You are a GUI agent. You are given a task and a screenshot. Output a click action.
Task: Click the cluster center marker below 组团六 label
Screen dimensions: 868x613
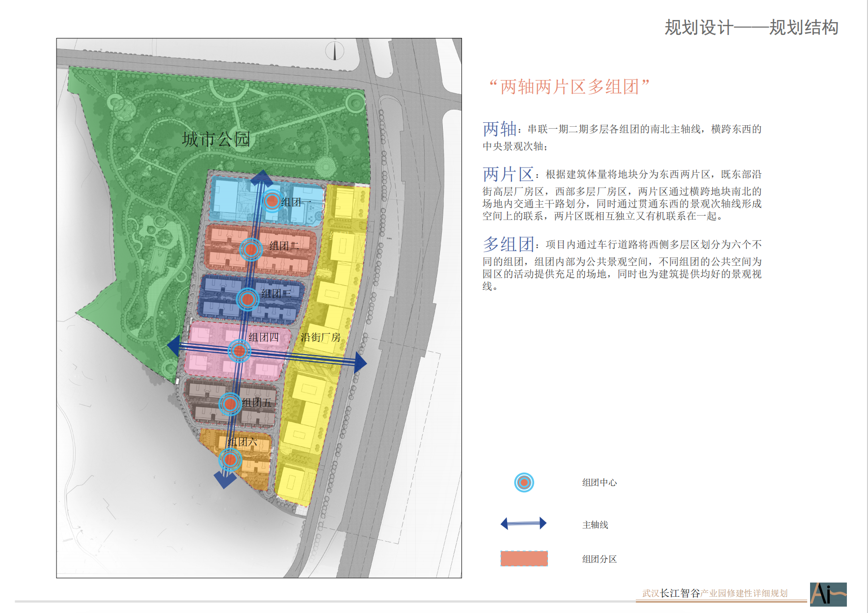point(230,460)
